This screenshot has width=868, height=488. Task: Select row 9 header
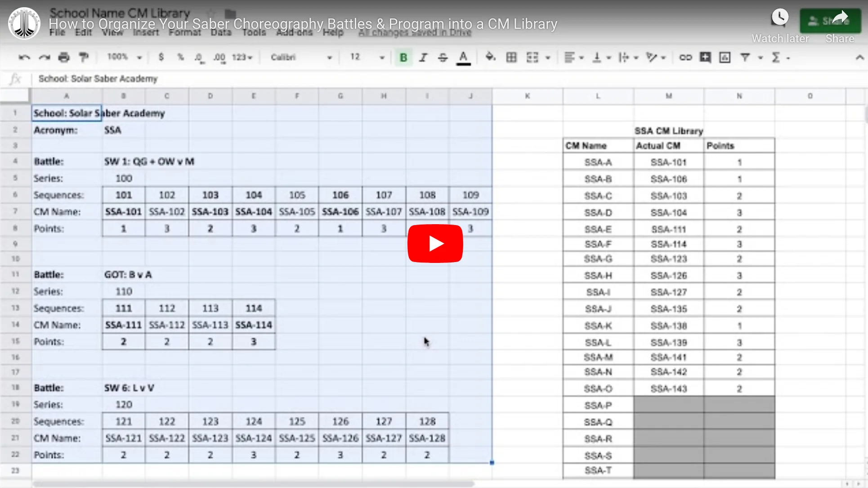(x=15, y=244)
